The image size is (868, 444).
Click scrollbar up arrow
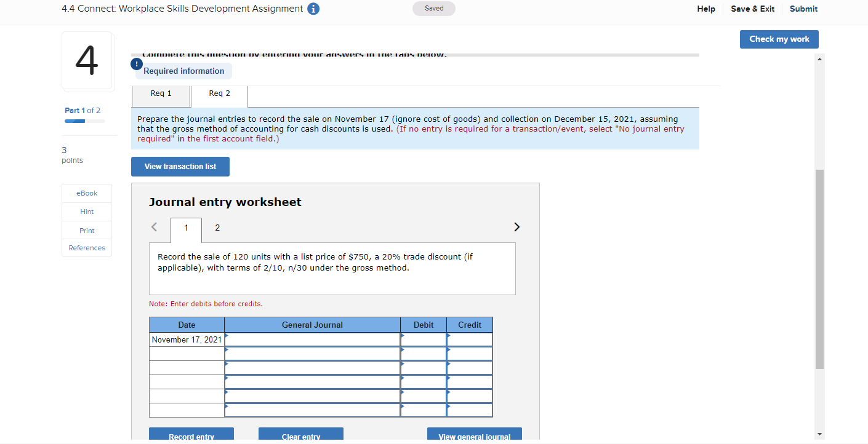pos(819,60)
